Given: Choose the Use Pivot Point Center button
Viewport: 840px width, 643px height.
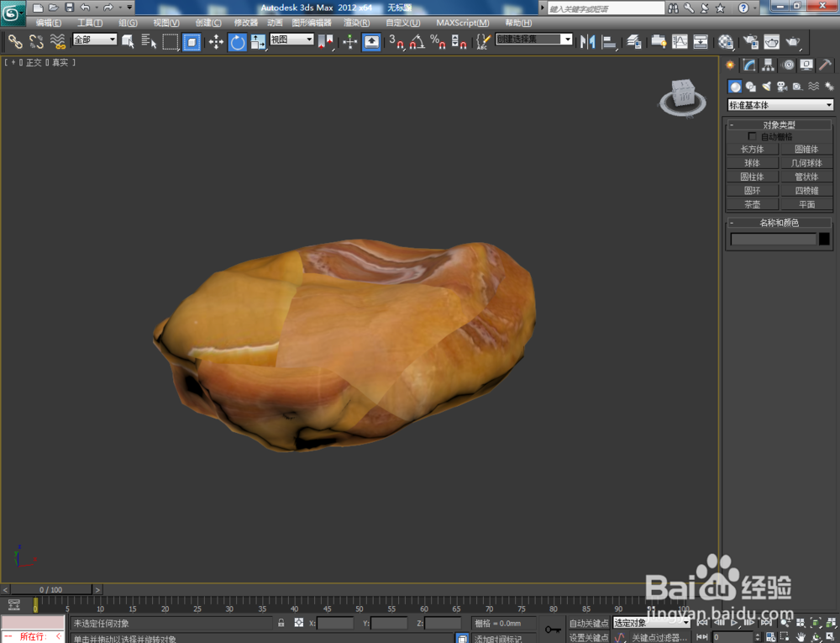Looking at the screenshot, I should tap(326, 42).
